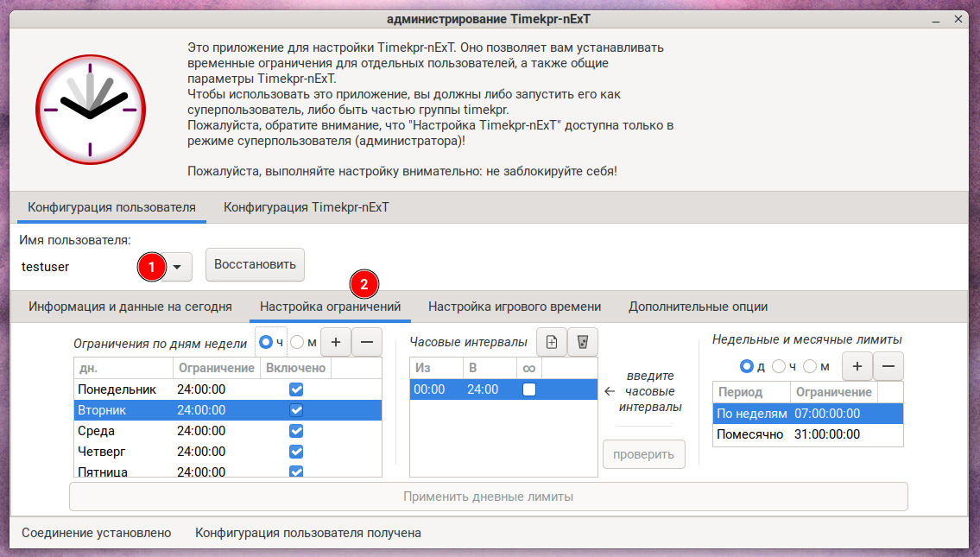Uncheck the enabled box for Понедельник
The width and height of the screenshot is (980, 557).
(296, 390)
